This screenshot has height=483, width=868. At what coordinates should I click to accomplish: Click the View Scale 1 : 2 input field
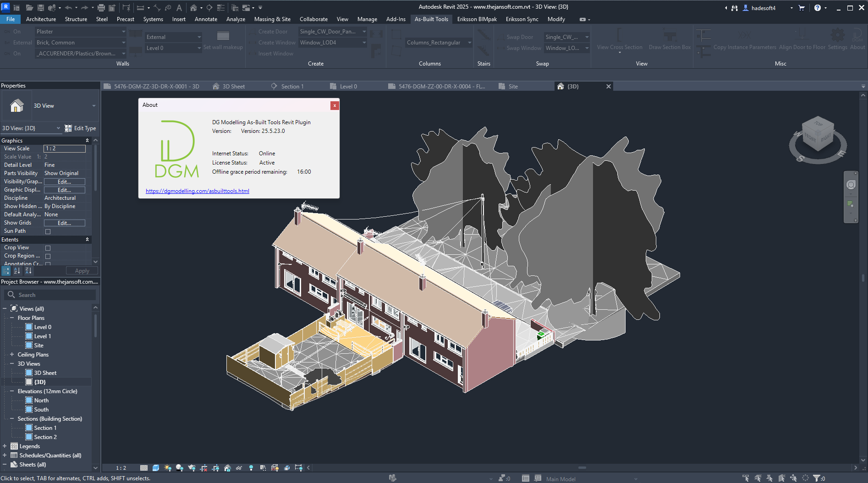[x=65, y=148]
